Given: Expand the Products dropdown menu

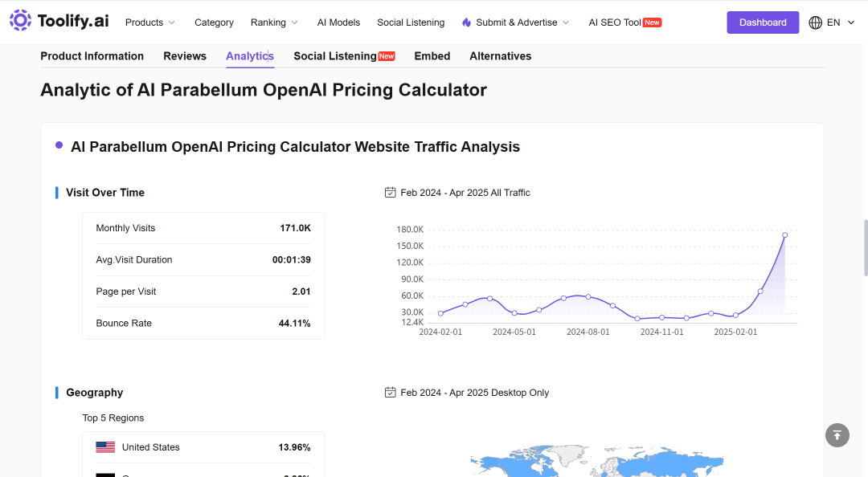Looking at the screenshot, I should click(150, 22).
